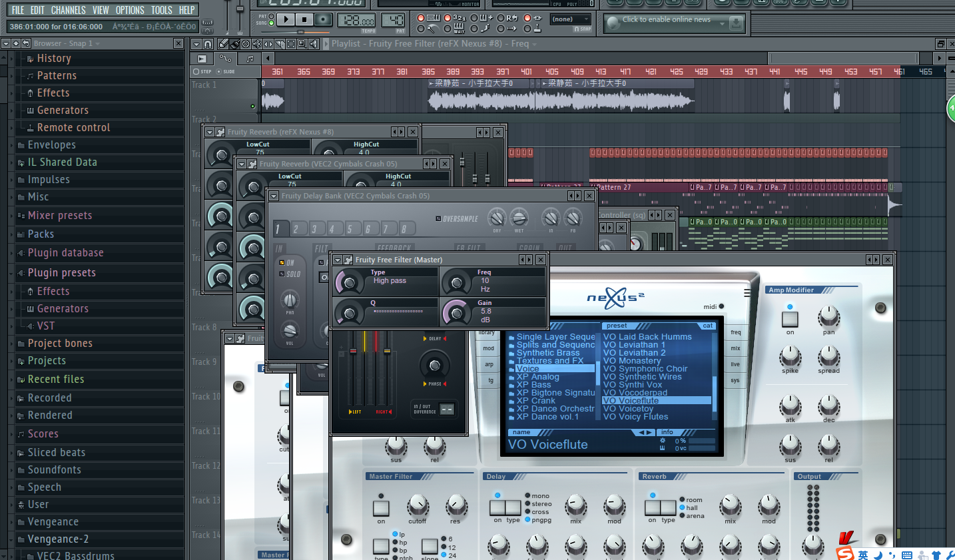Click Stop button in transport
Screen dimensions: 955x560
304,19
